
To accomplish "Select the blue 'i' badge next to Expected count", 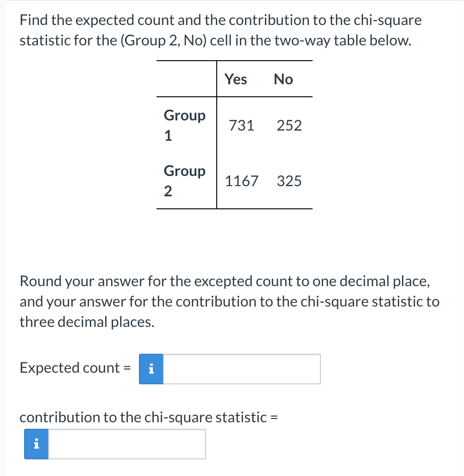I will coord(150,369).
